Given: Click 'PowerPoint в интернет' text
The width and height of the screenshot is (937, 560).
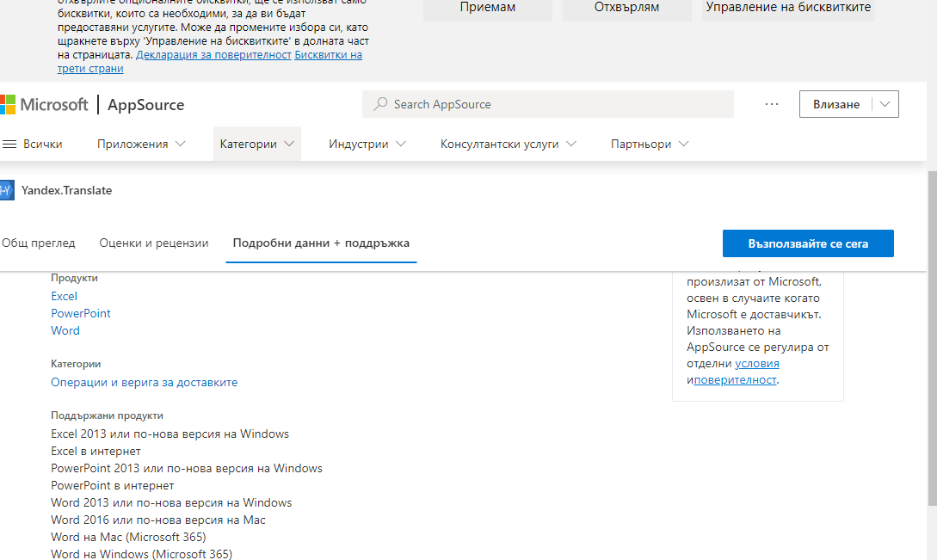Looking at the screenshot, I should [113, 486].
